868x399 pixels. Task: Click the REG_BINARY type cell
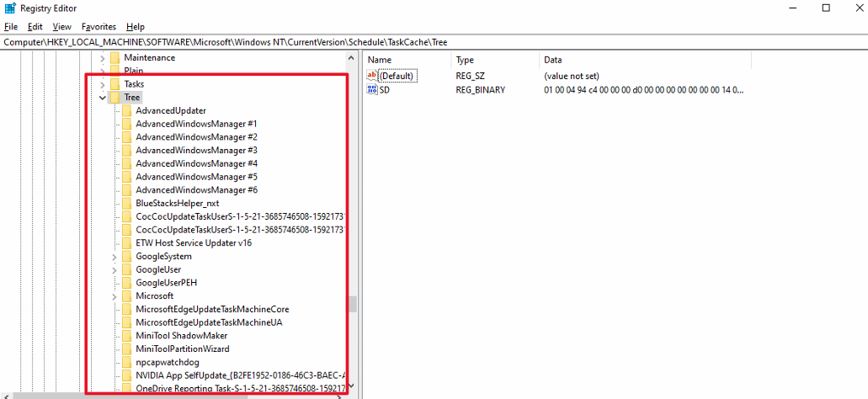click(481, 90)
